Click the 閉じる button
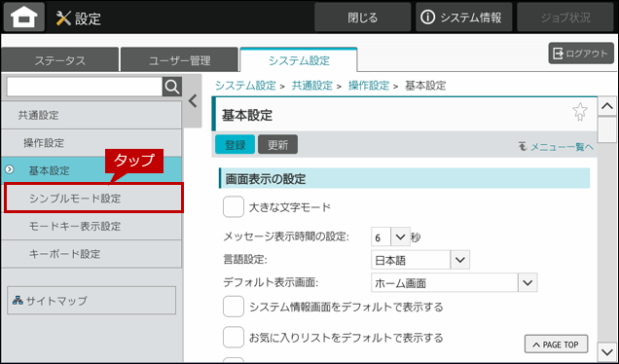The image size is (619, 364). coord(362,17)
